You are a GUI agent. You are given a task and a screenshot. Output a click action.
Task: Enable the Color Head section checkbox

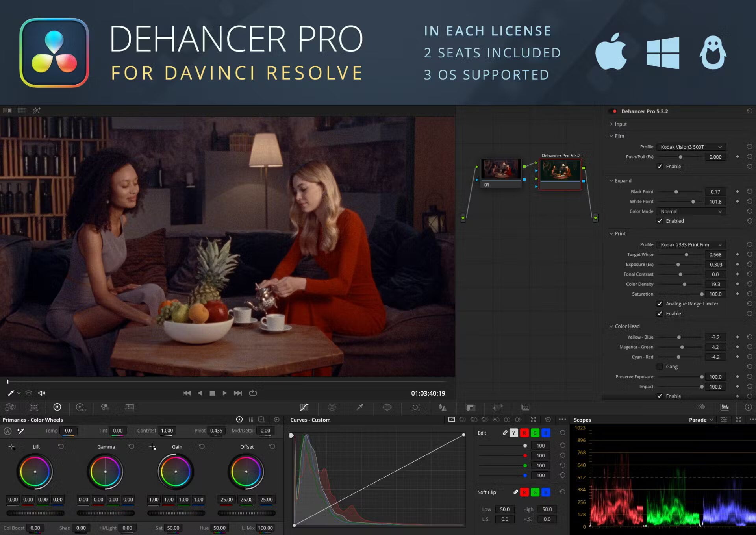tap(660, 396)
